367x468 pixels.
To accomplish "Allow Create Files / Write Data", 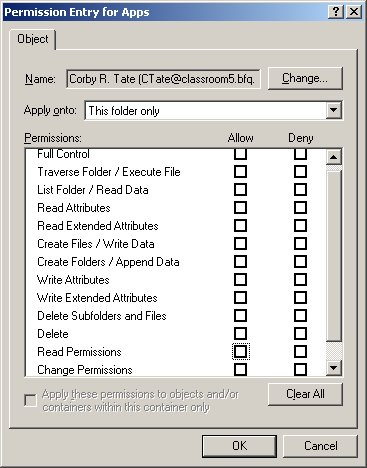I will 240,244.
